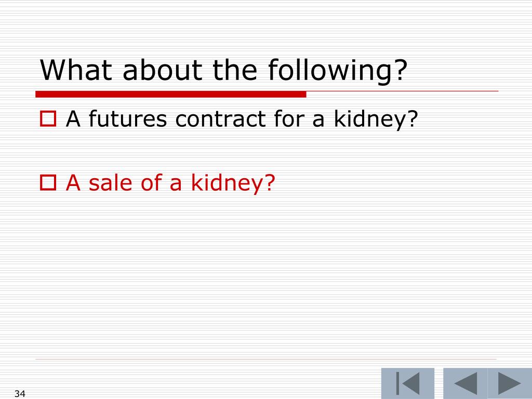Go to the previous slide arrow
The height and width of the screenshot is (399, 532).
465,383
